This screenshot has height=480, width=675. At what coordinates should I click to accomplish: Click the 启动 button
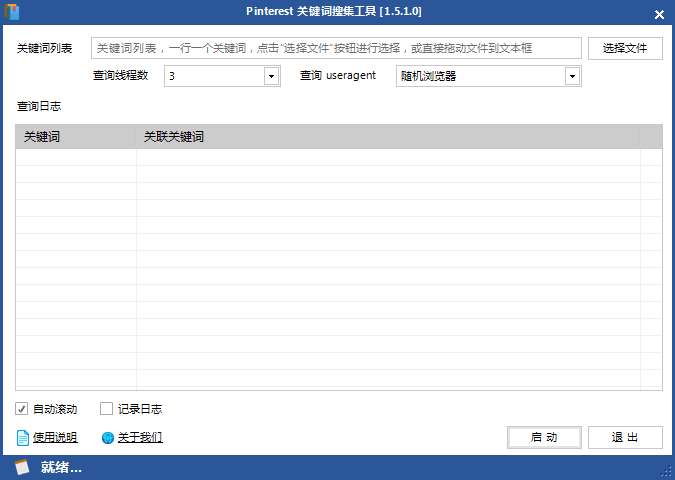tap(544, 437)
